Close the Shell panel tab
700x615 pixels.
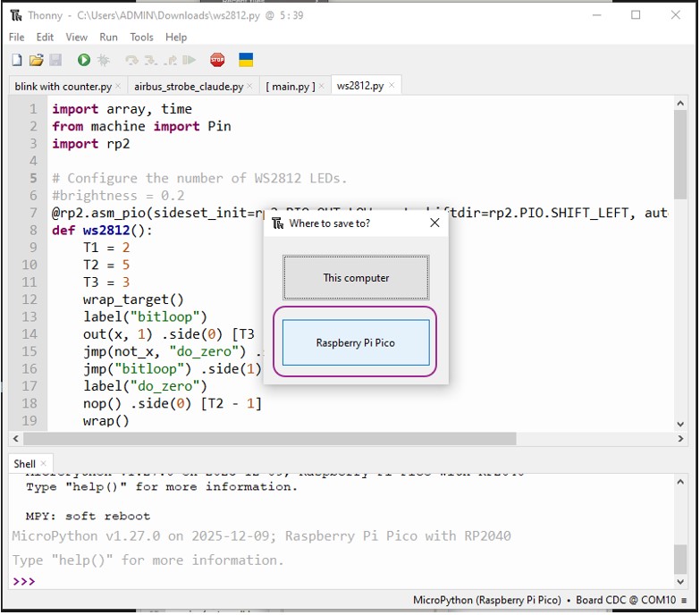(x=43, y=463)
